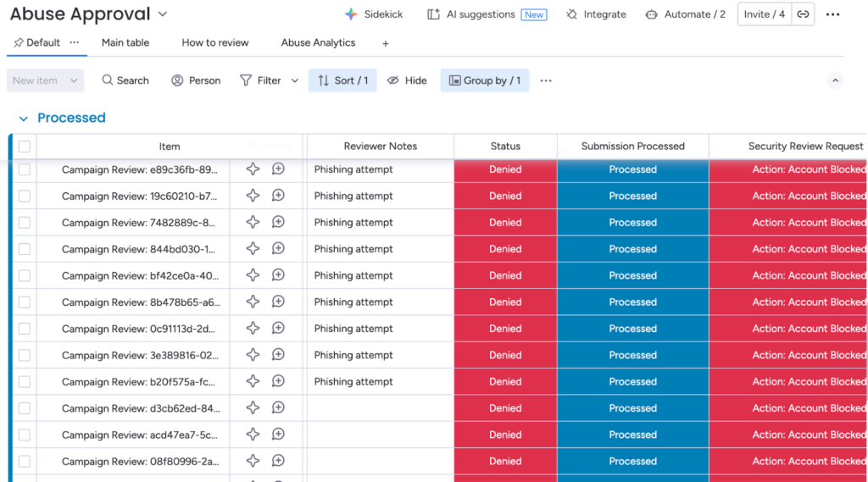
Task: Open conversation bubble for 19c60210 row
Action: tap(278, 196)
